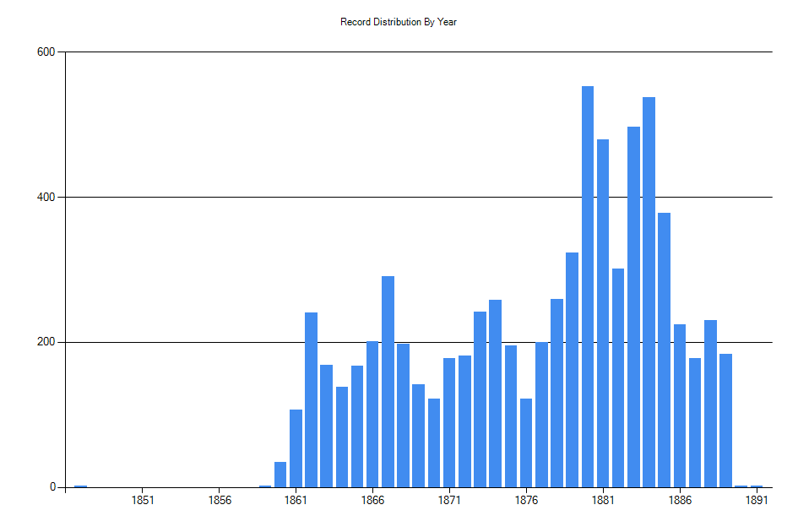Screen dimensions: 798x532
Task: Click the 1871 bar above its axis label
Action: pos(449,422)
